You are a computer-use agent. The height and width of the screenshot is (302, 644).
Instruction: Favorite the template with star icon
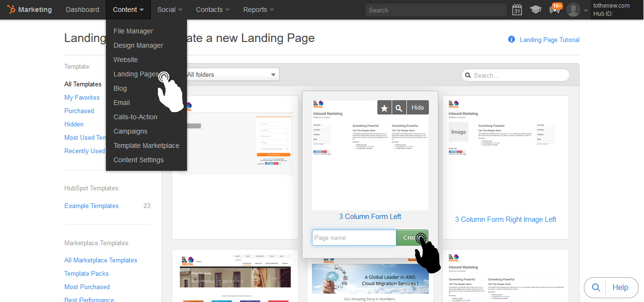point(384,108)
